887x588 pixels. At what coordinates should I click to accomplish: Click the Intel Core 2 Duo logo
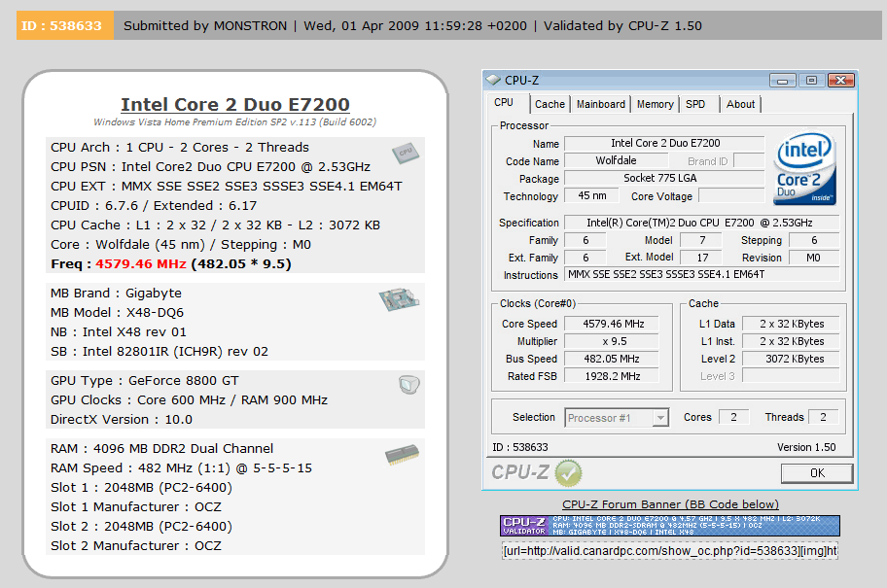(x=803, y=168)
